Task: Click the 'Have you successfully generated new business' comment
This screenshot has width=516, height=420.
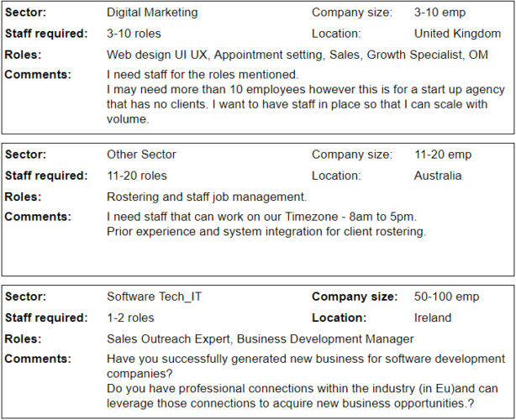Action: (x=306, y=366)
